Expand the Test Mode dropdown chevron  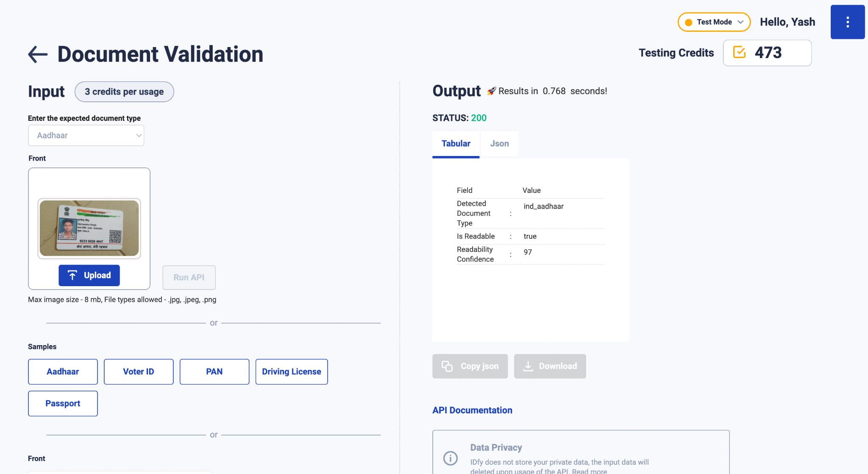[x=740, y=22]
